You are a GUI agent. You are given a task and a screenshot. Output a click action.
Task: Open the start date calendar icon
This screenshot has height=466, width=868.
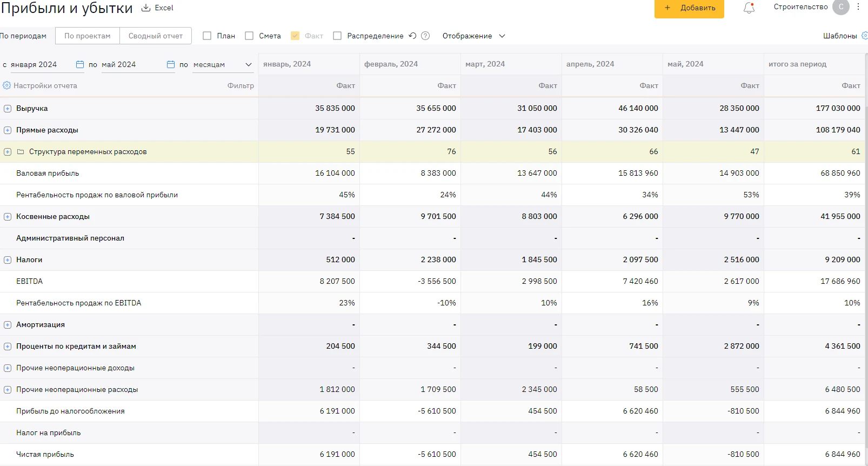pos(80,64)
